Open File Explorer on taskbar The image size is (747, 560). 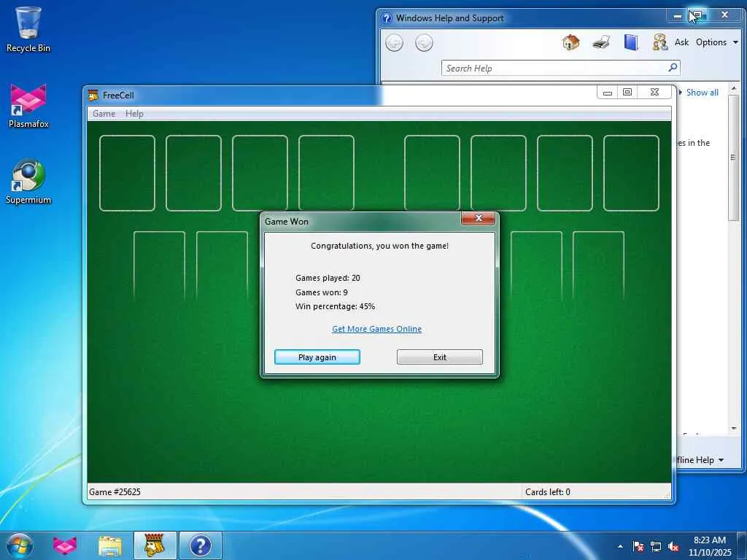tap(110, 545)
